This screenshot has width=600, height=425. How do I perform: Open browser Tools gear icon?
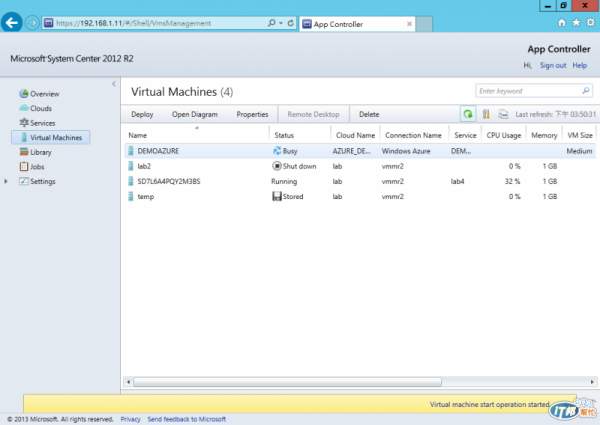click(590, 23)
